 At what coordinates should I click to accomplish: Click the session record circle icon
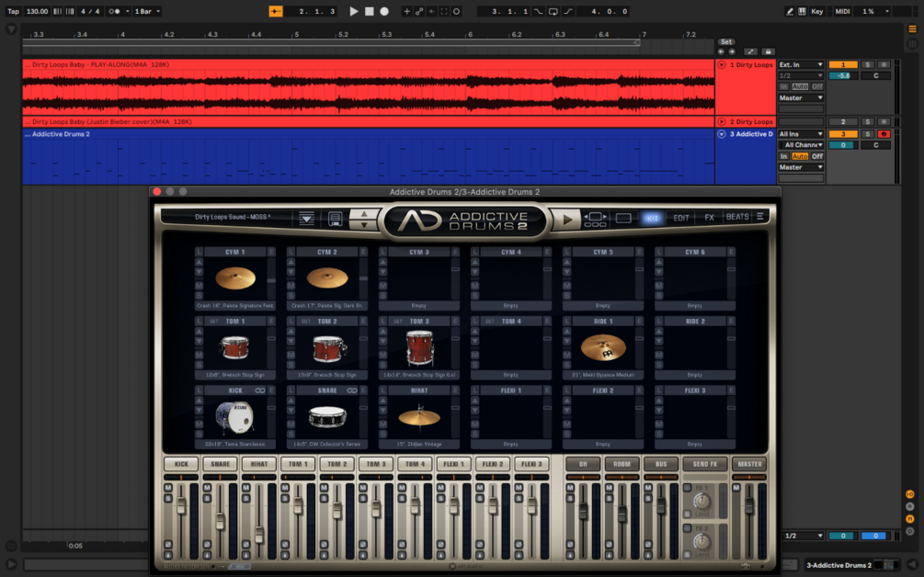[x=457, y=11]
